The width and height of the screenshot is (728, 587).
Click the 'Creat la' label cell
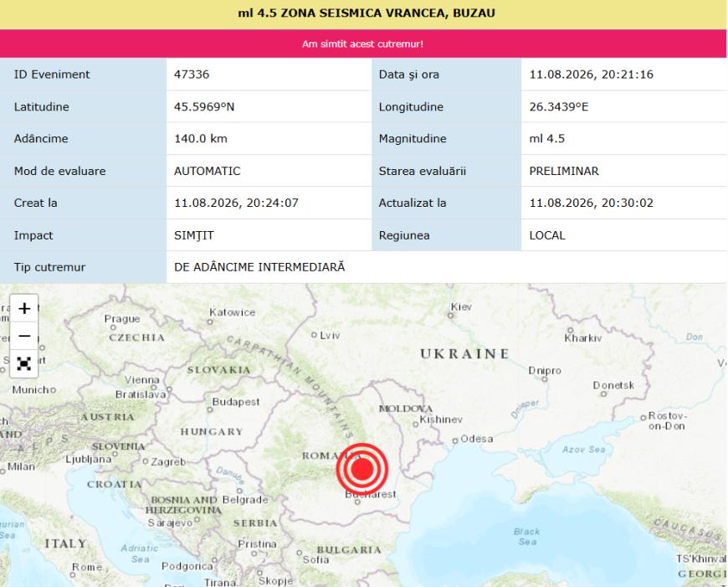[83, 203]
